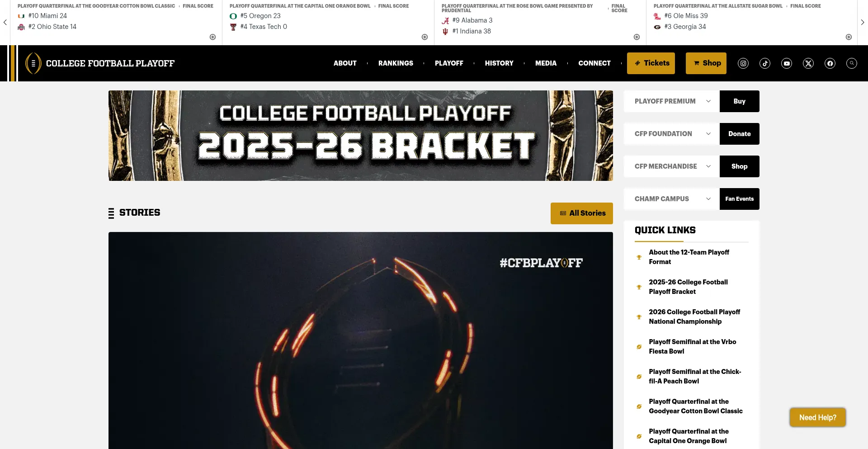This screenshot has width=868, height=449.
Task: Click the search icon in the navbar
Action: tap(852, 63)
